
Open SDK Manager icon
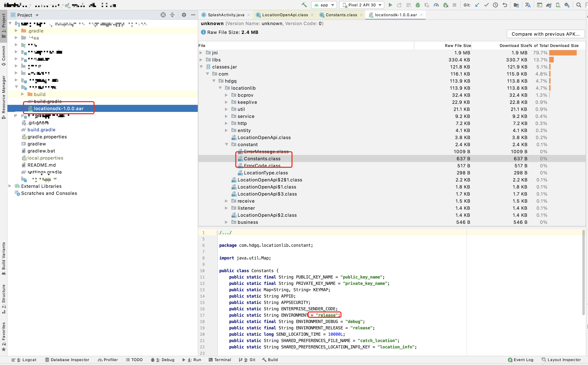(x=567, y=5)
